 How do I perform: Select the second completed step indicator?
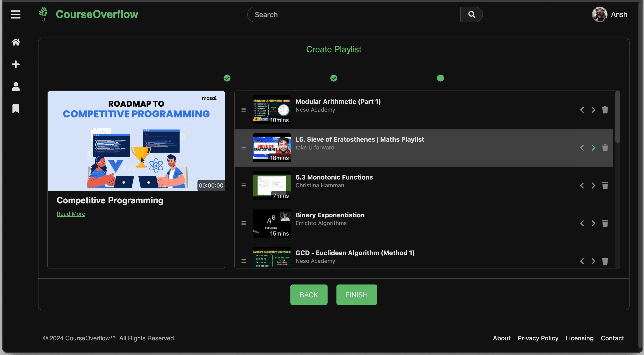334,78
